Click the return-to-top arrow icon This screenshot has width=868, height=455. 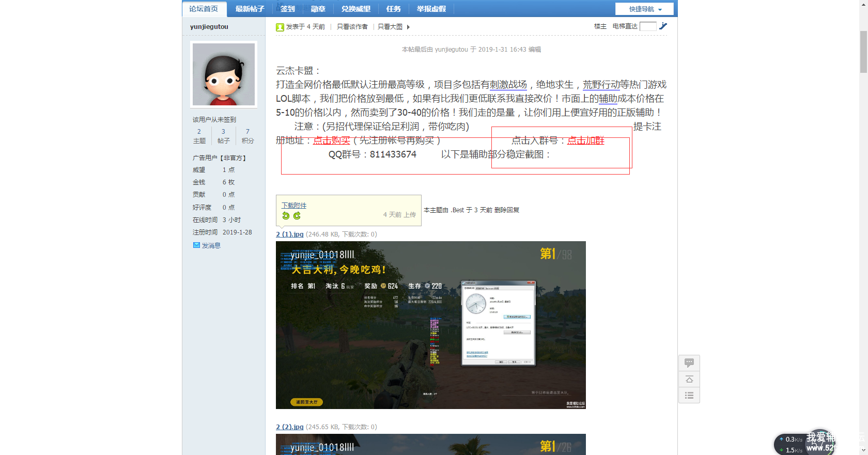pyautogui.click(x=689, y=380)
